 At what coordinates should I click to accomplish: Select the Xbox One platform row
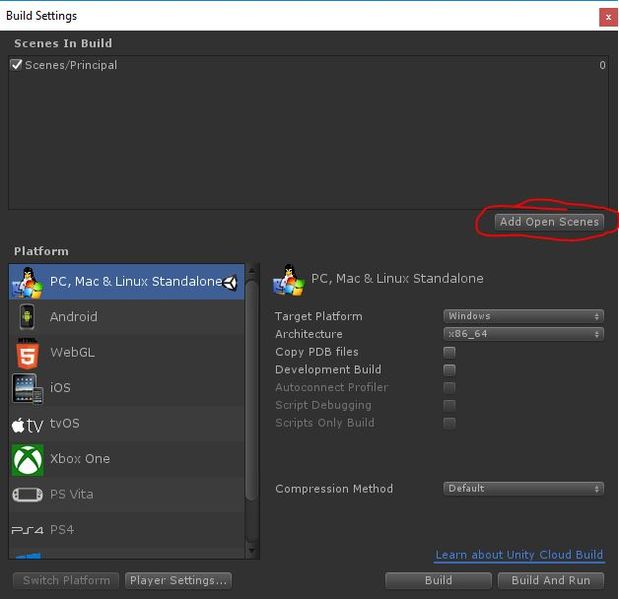(x=127, y=459)
